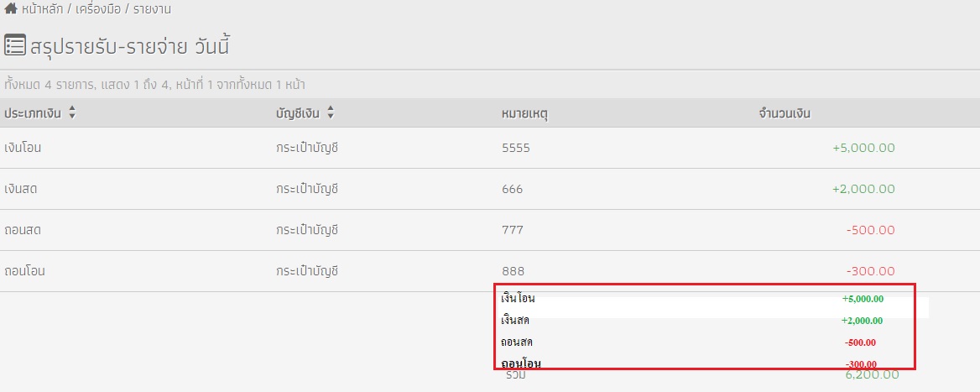
Task: Sort by บัญชีเงิน using its sort arrows
Action: [x=331, y=113]
